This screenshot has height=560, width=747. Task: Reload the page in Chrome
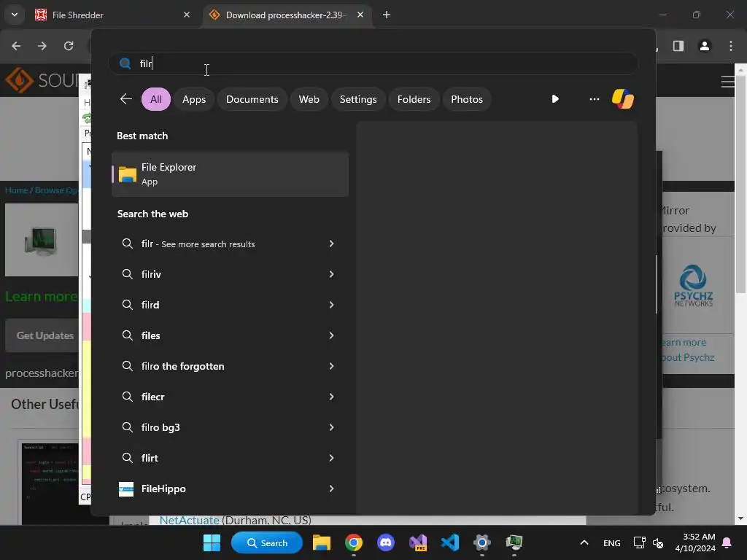point(69,46)
